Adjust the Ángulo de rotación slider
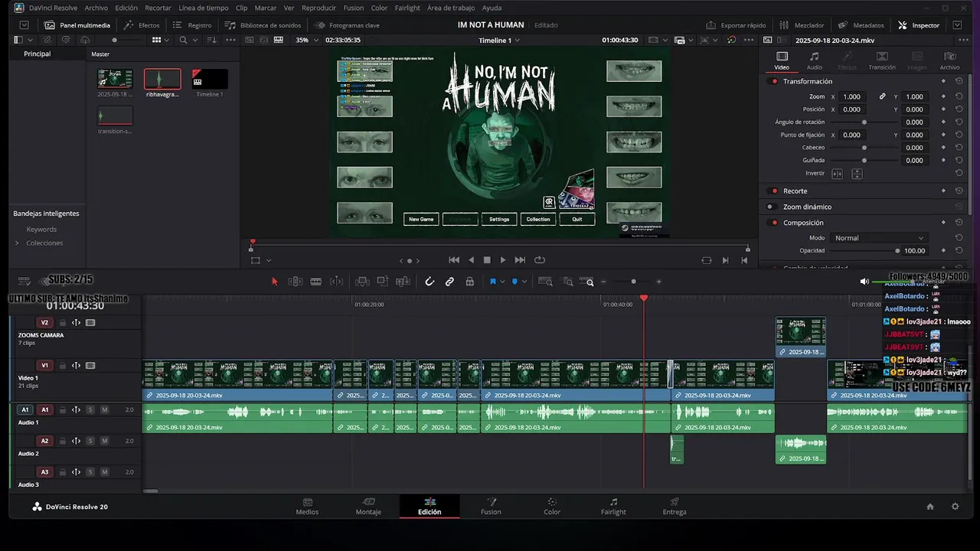This screenshot has height=551, width=980. [x=864, y=122]
